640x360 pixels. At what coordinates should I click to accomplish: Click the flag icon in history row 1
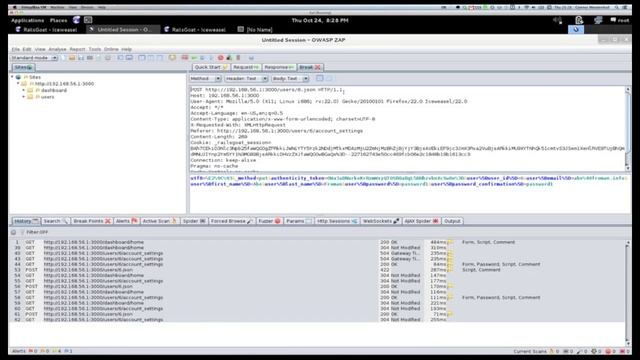point(450,242)
